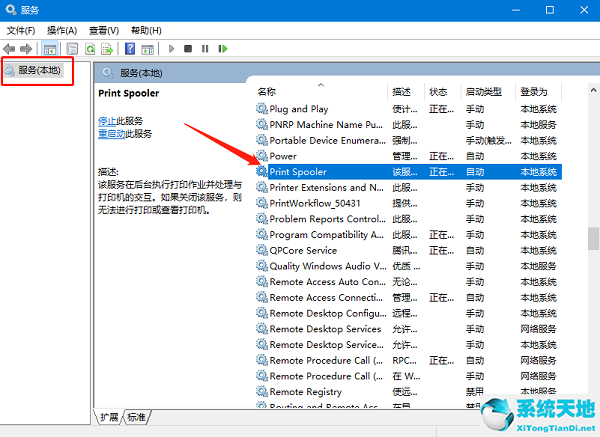Open the 文件(F) menu
600x437 pixels.
tap(21, 30)
